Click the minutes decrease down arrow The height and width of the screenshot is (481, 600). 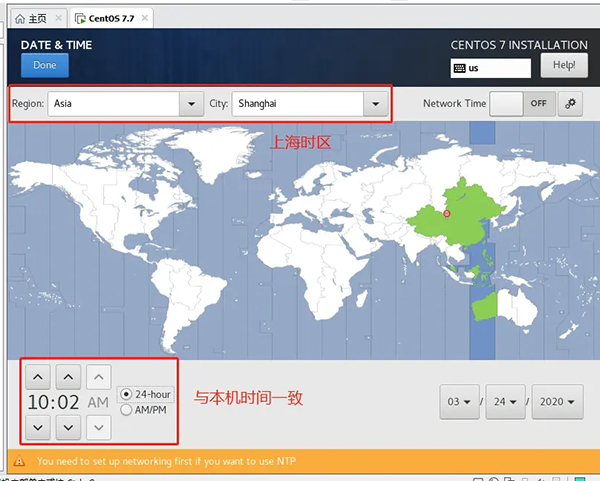(68, 427)
